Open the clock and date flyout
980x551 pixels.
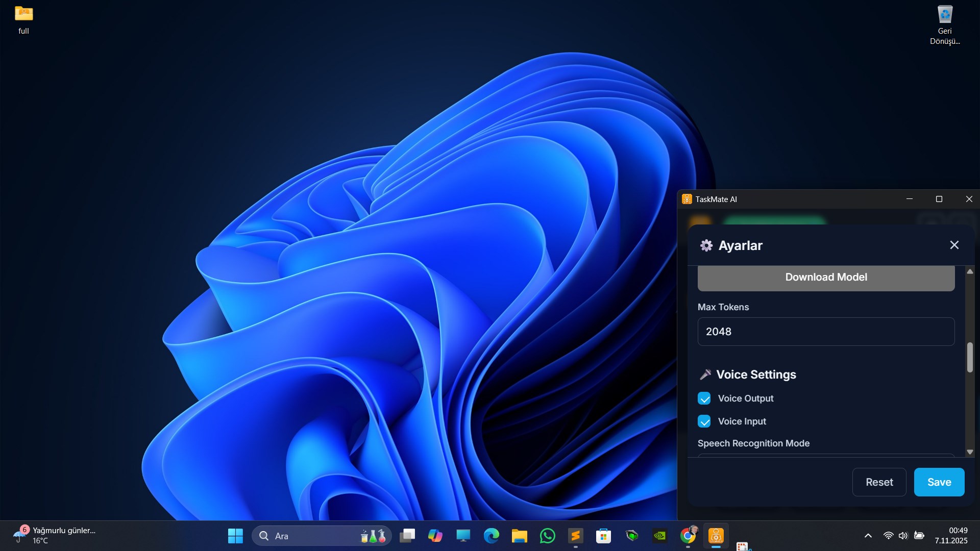951,536
